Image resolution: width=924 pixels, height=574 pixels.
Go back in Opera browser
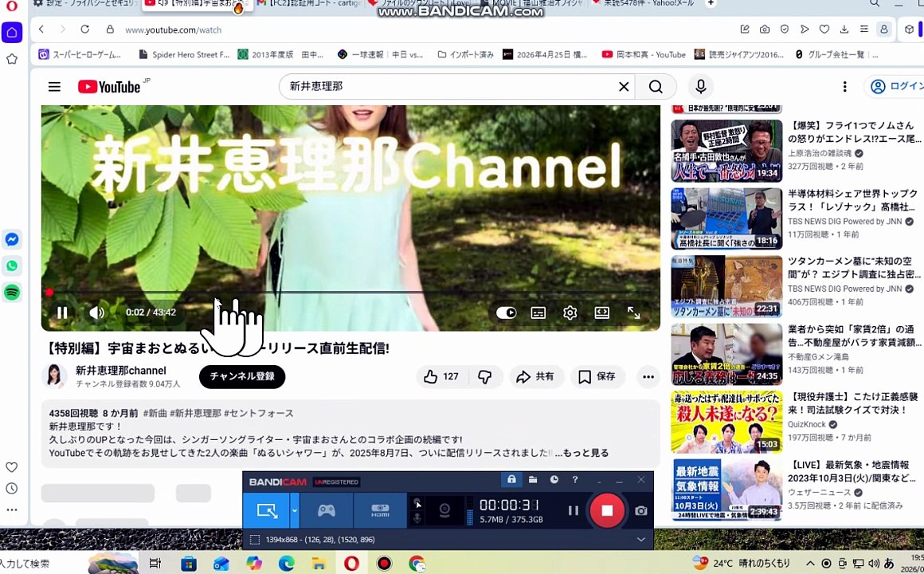pos(41,29)
